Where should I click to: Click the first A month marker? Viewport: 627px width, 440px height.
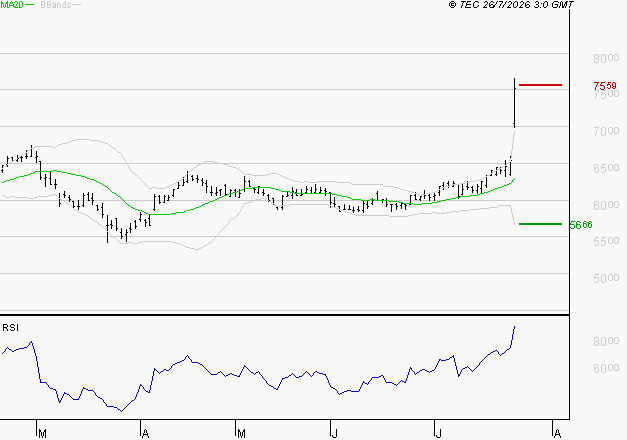(146, 434)
